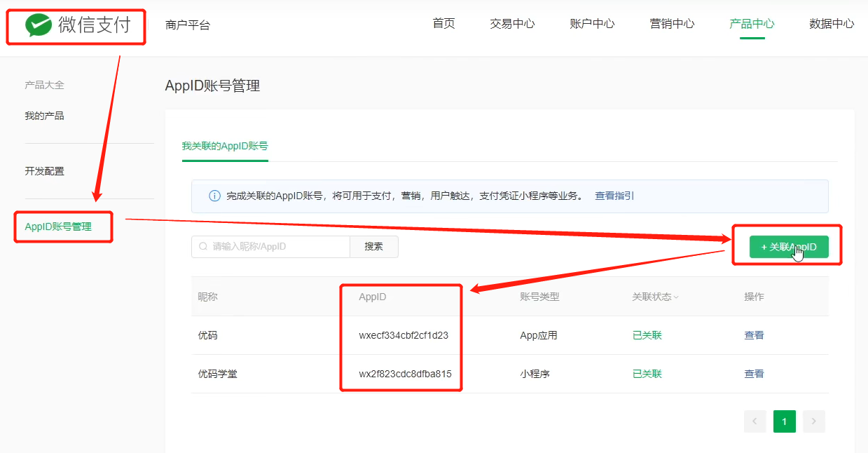This screenshot has width=868, height=453.
Task: Click the search magnifier icon in the input
Action: coord(203,247)
